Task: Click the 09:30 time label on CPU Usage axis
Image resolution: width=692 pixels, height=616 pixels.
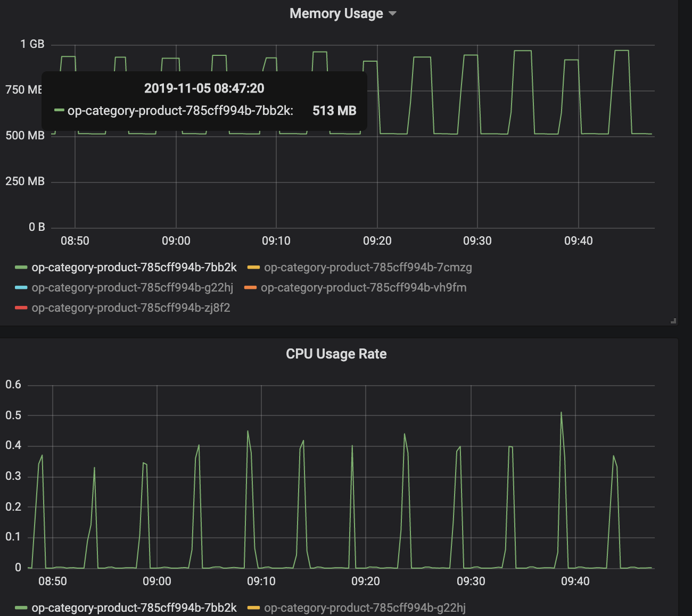Action: (471, 581)
